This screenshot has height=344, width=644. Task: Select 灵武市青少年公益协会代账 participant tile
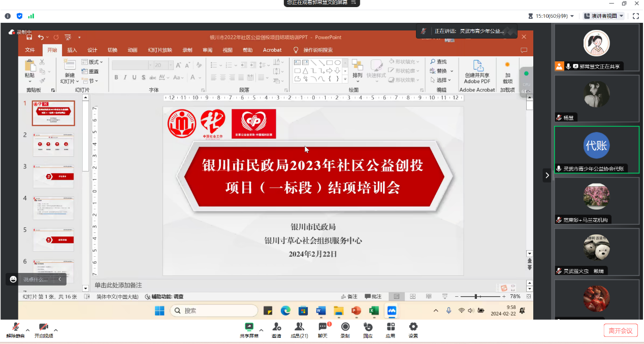596,150
